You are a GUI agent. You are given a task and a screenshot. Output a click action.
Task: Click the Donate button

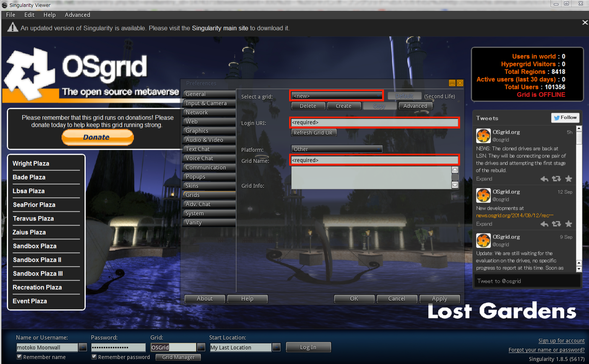[x=98, y=137]
